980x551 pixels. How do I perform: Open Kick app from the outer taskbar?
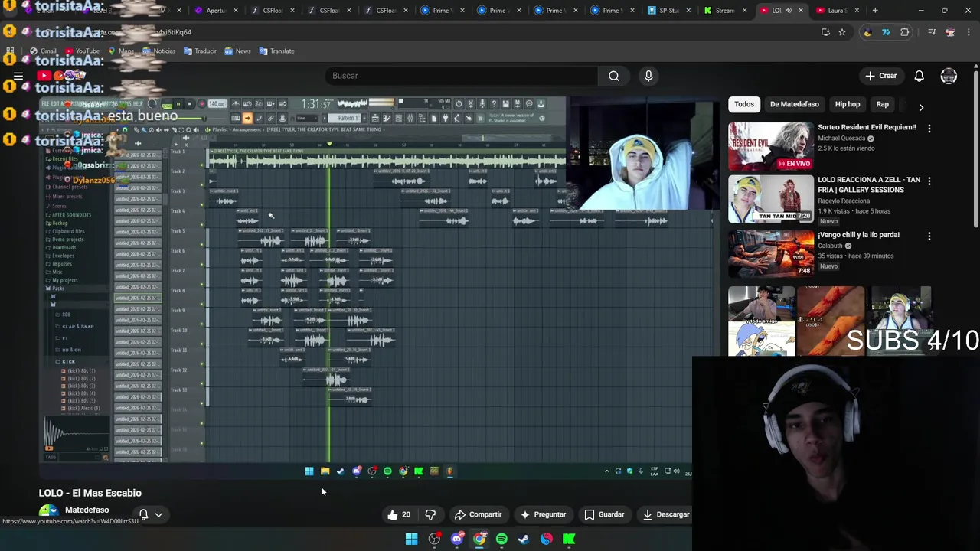(x=569, y=539)
